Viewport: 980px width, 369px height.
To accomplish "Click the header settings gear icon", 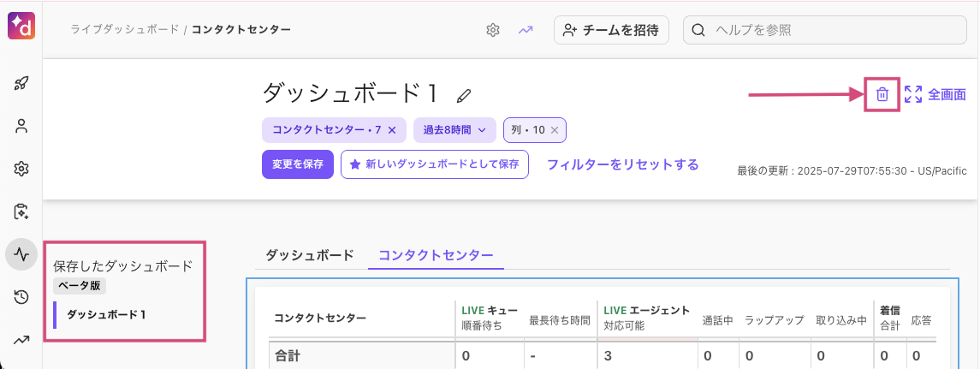I will click(x=493, y=30).
